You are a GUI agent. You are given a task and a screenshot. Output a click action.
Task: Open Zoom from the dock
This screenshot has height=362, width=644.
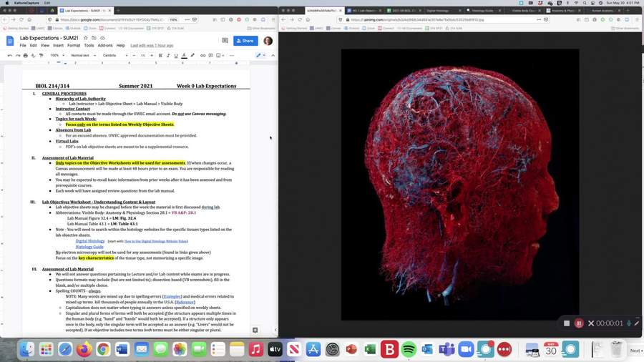pos(466,349)
